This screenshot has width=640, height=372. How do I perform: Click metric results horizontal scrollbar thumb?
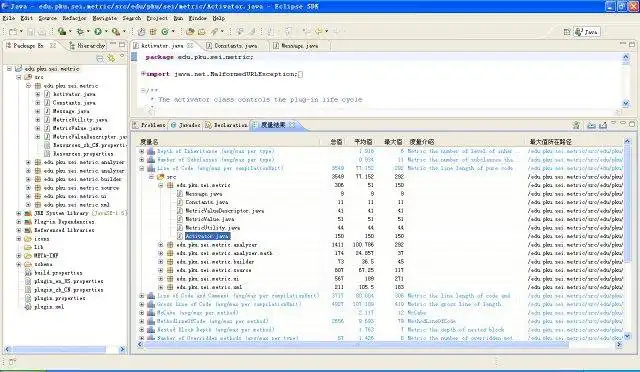tap(356, 345)
